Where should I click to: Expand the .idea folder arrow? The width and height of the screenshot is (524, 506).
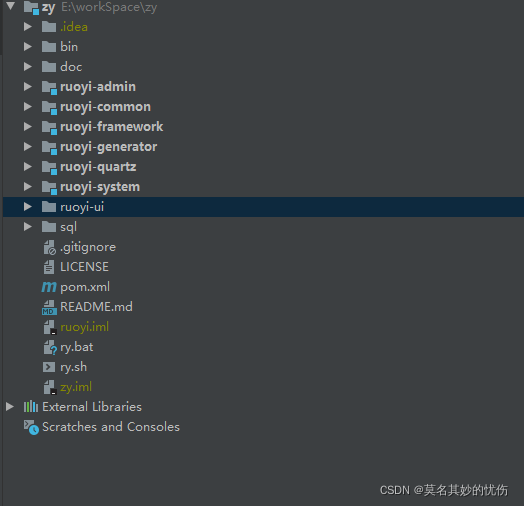28,27
